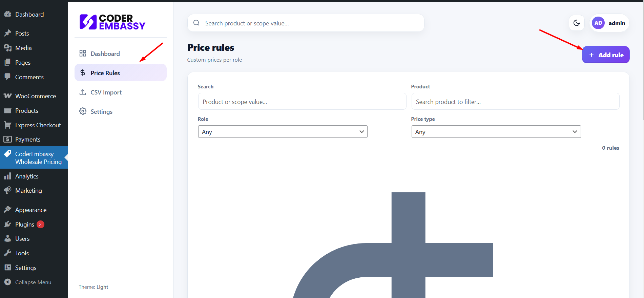Toggle dark mode with the moon icon

click(577, 23)
